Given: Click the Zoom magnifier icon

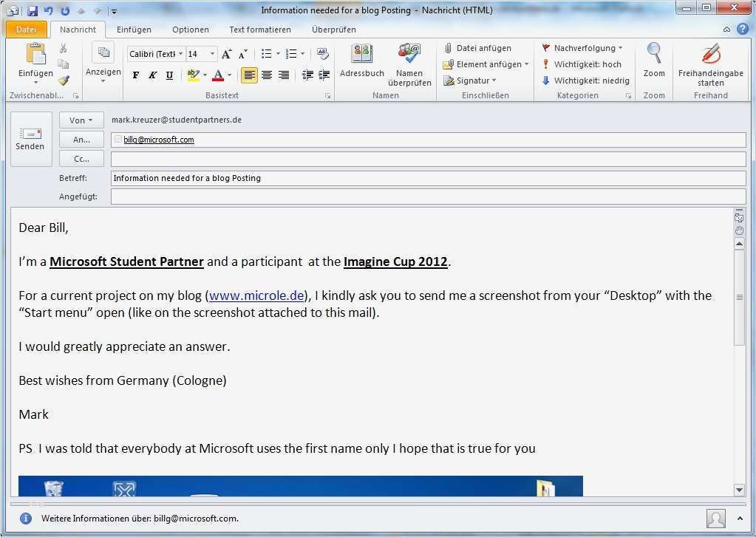Looking at the screenshot, I should (x=654, y=53).
